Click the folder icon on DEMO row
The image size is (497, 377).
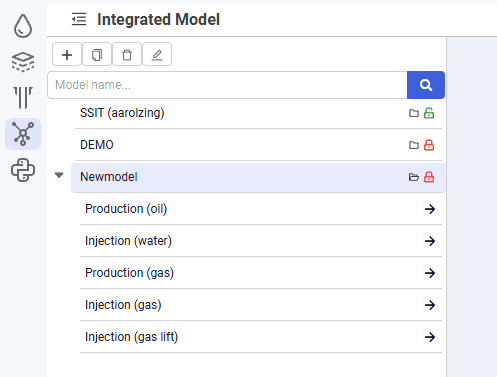tap(414, 145)
